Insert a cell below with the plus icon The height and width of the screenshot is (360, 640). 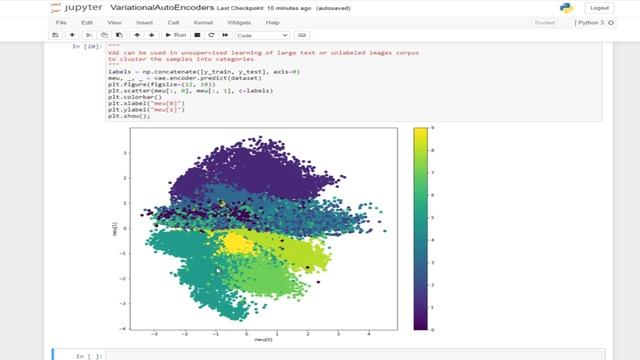pos(72,35)
